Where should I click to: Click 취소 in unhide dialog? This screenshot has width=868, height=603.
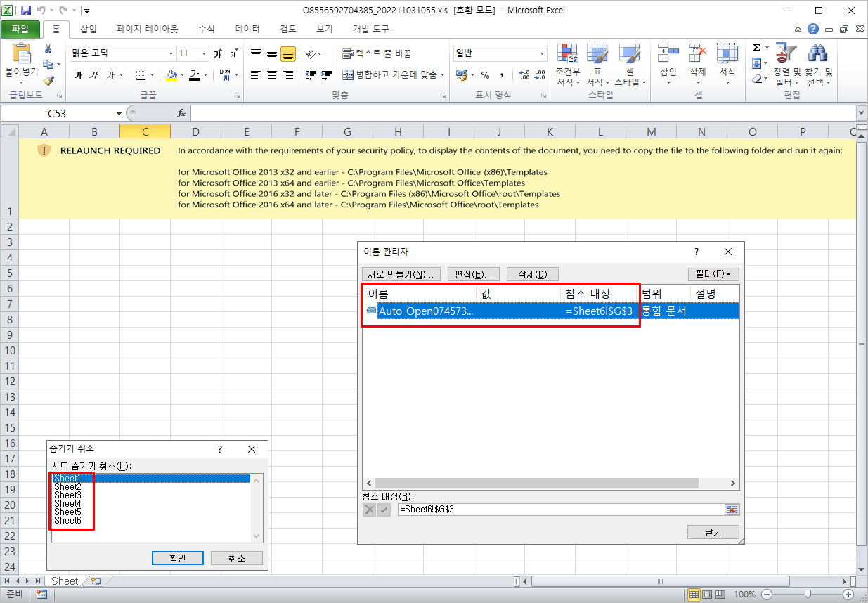[x=237, y=558]
